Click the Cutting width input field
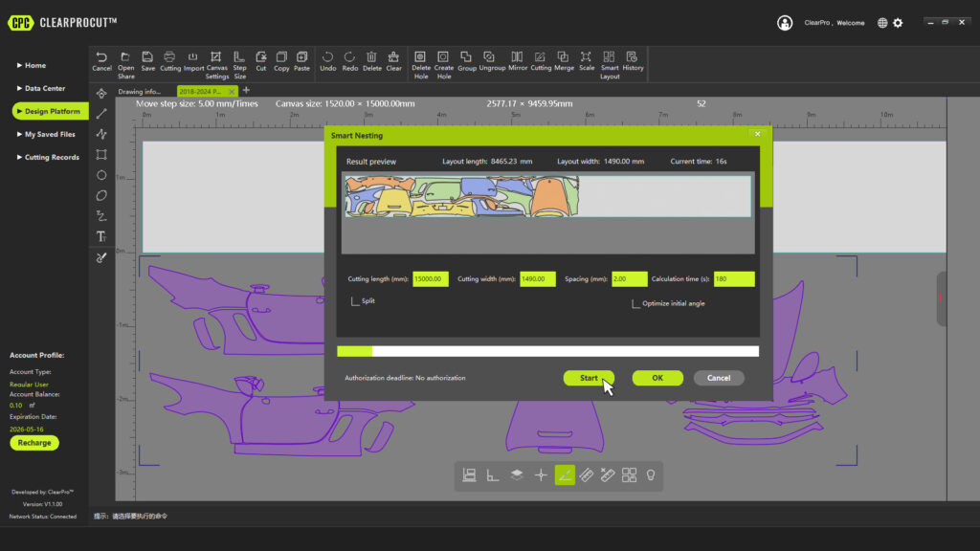980x551 pixels. click(538, 279)
